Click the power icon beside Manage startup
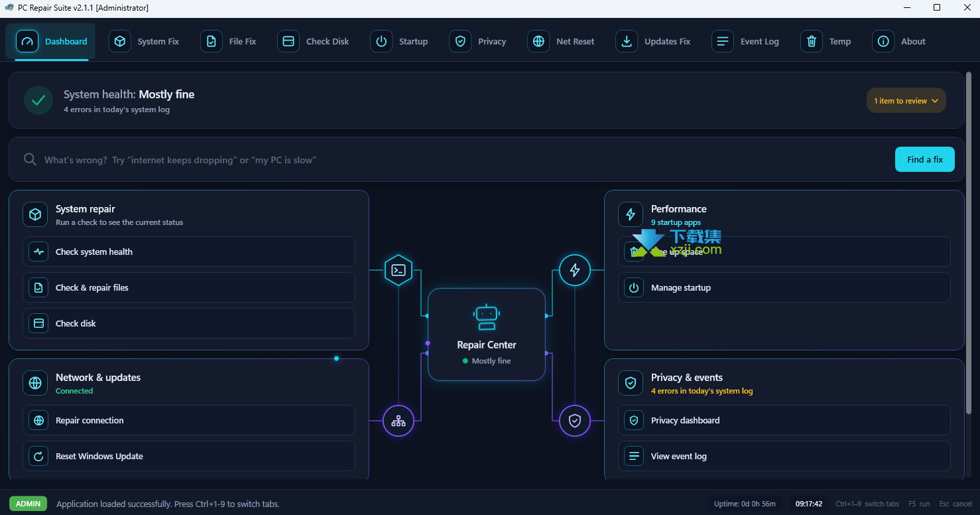The width and height of the screenshot is (980, 515). coord(634,287)
